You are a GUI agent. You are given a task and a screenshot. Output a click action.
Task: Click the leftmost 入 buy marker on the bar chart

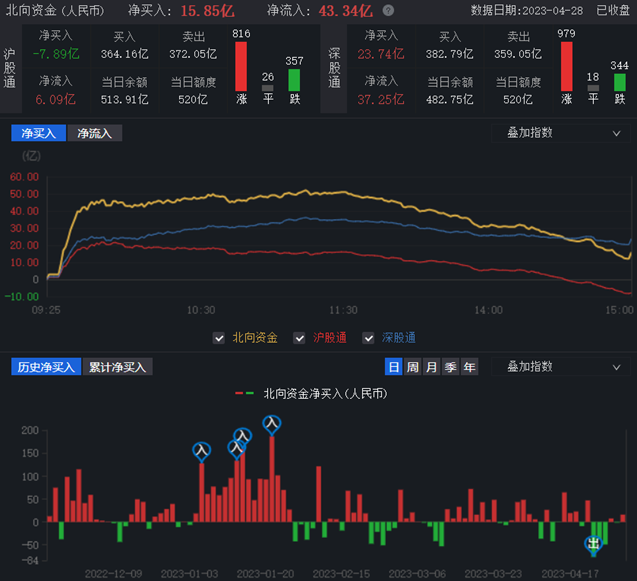click(202, 452)
